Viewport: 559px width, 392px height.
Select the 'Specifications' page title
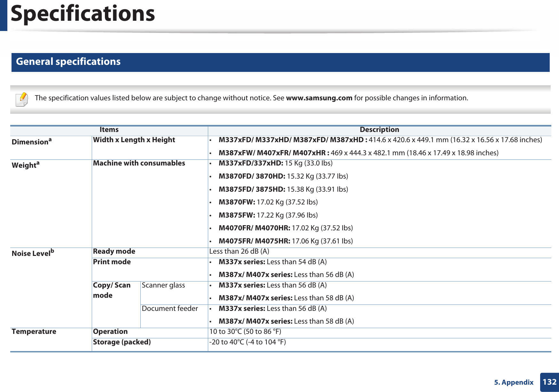[x=83, y=13]
